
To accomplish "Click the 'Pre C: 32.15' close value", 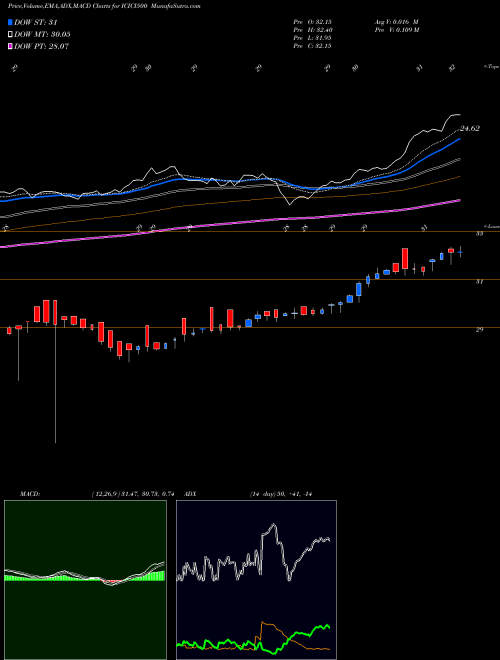I will pos(312,46).
